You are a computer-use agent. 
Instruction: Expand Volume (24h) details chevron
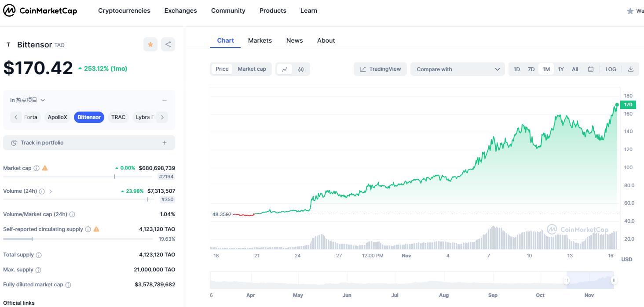[x=51, y=191]
